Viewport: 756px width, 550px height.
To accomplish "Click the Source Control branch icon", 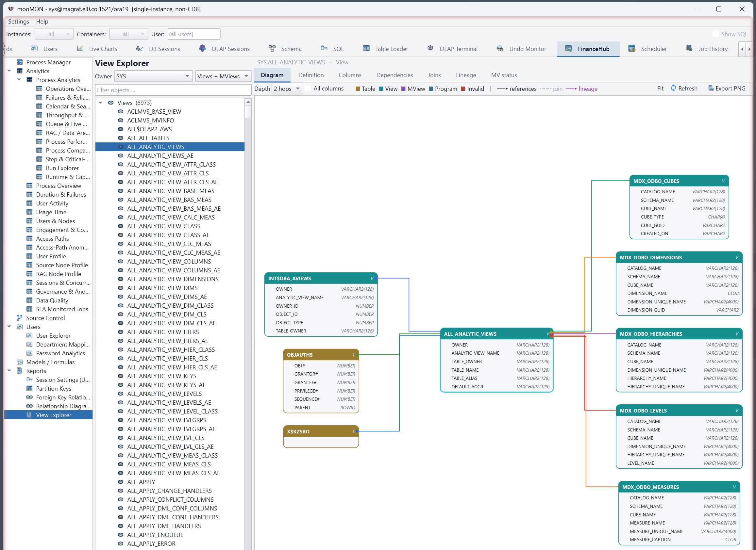I will pos(20,318).
